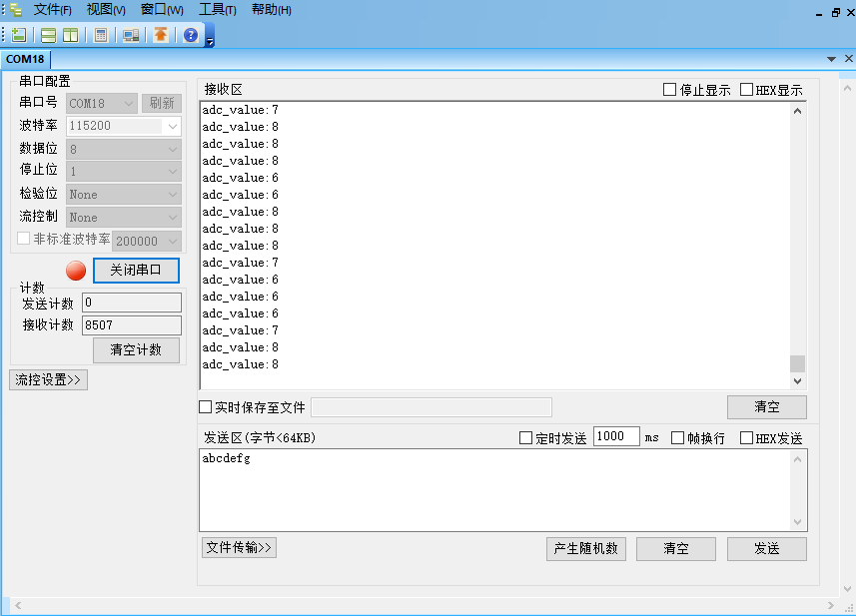Click the application logo icon in menu bar

click(x=16, y=10)
